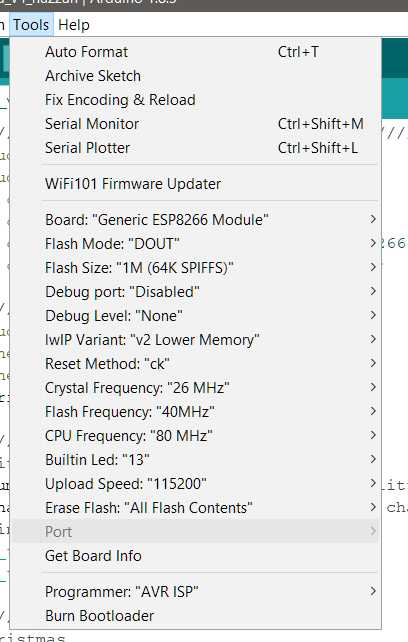Open Debug Level options
The image size is (408, 642).
tap(195, 316)
